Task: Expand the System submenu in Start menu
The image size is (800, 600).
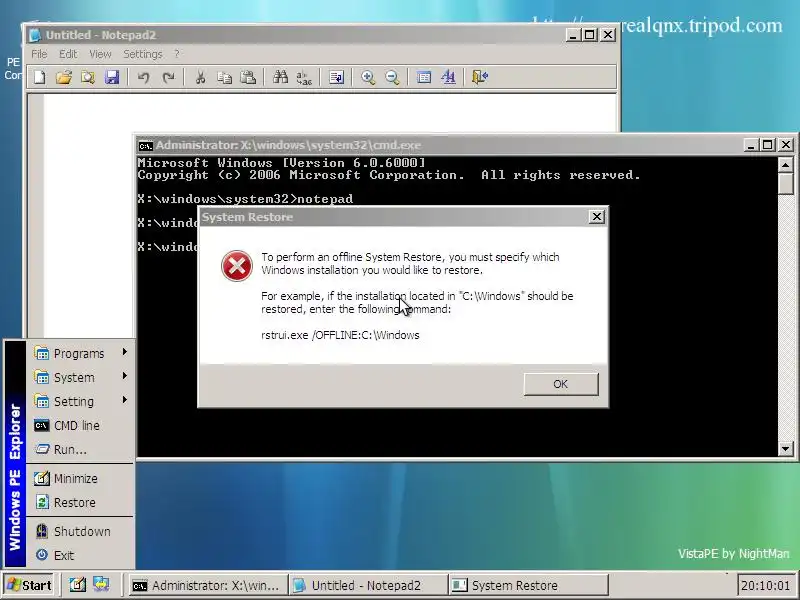Action: (80, 378)
